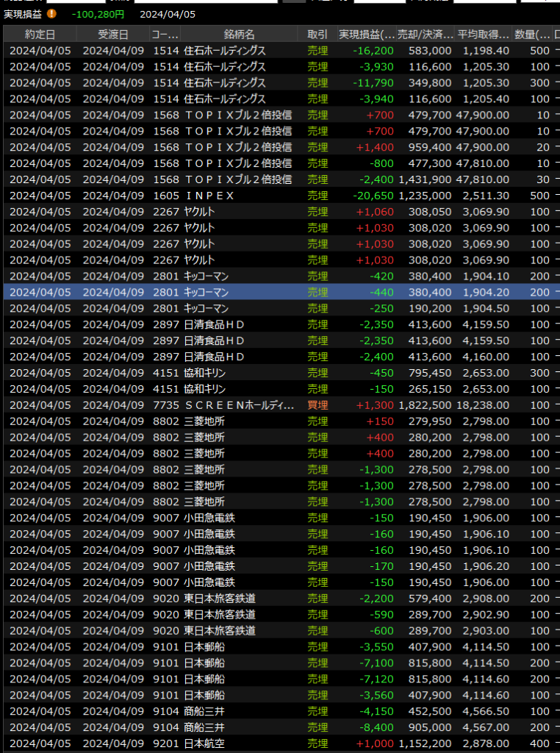Sort by 実現損益 column header
This screenshot has width=560, height=753.
(x=367, y=35)
